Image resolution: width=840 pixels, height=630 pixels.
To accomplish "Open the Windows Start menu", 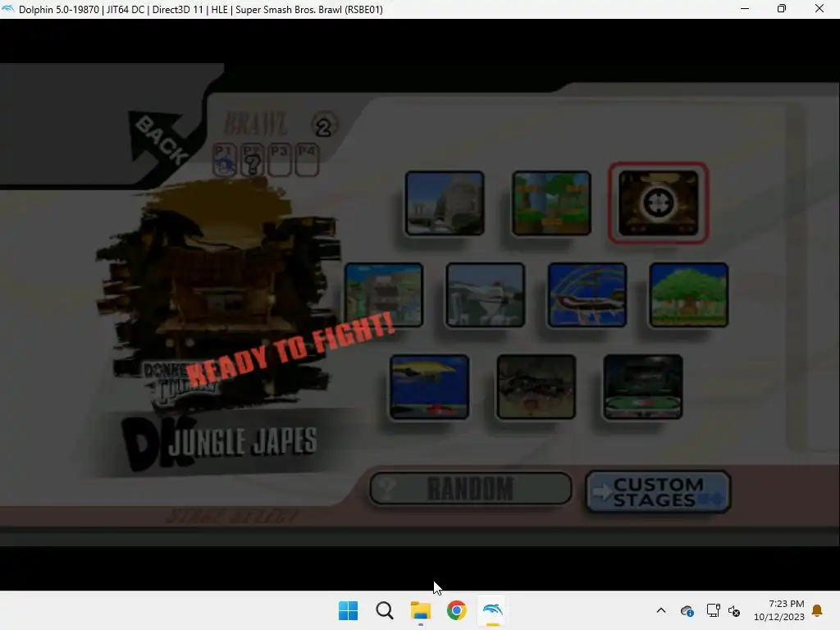I will [348, 610].
